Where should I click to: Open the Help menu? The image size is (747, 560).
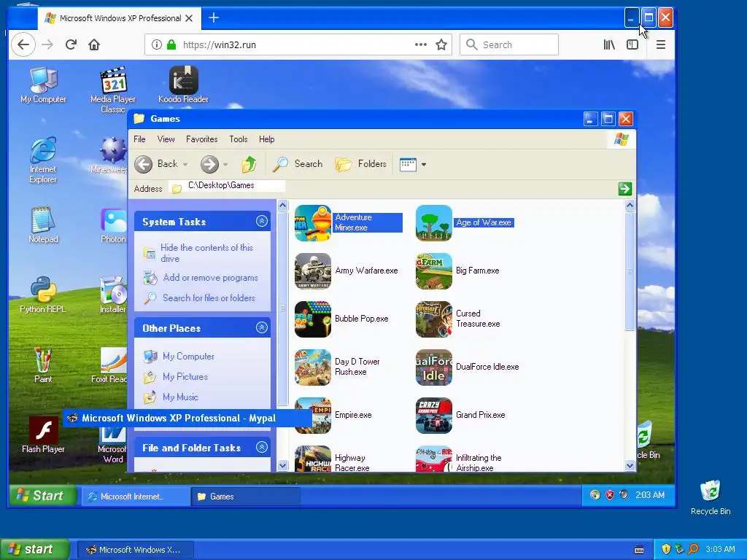(x=267, y=139)
